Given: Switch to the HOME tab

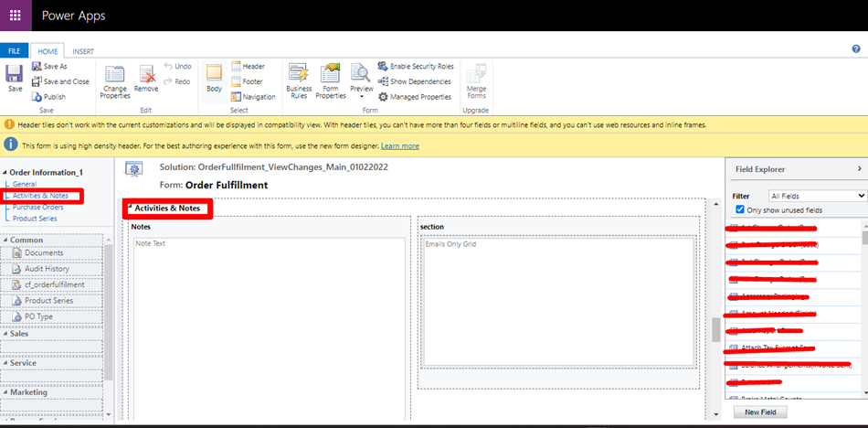Looking at the screenshot, I should (48, 51).
